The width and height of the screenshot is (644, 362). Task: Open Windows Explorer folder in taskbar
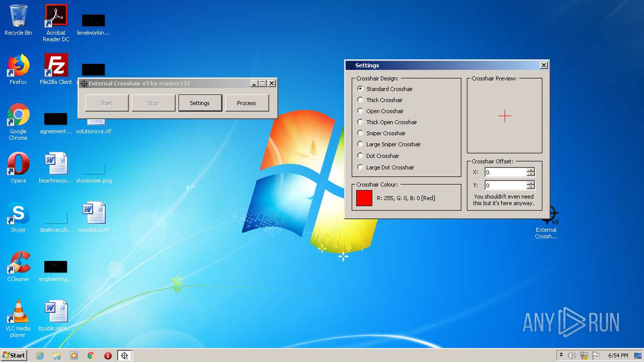click(57, 355)
